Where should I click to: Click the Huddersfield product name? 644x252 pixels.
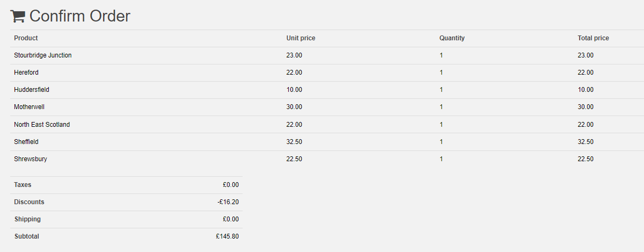pos(32,90)
